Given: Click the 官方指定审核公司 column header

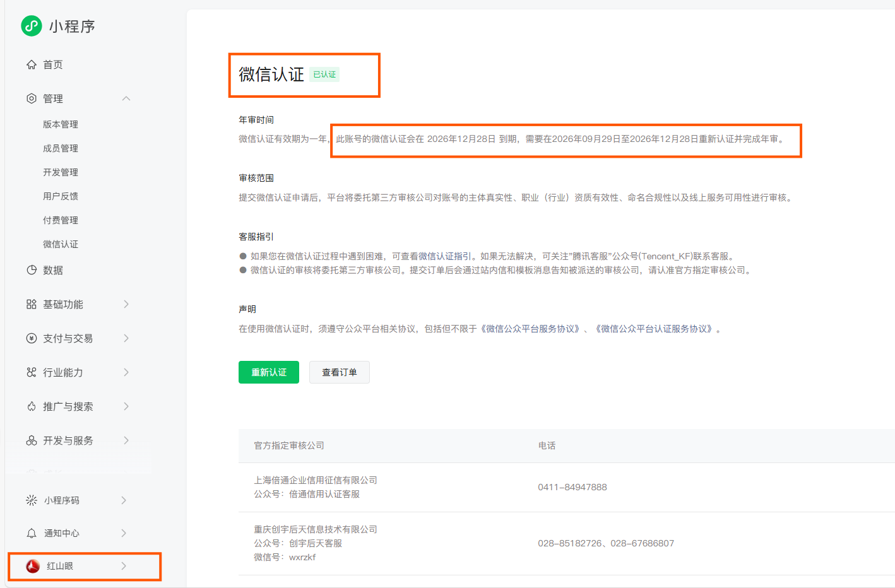Looking at the screenshot, I should 289,445.
